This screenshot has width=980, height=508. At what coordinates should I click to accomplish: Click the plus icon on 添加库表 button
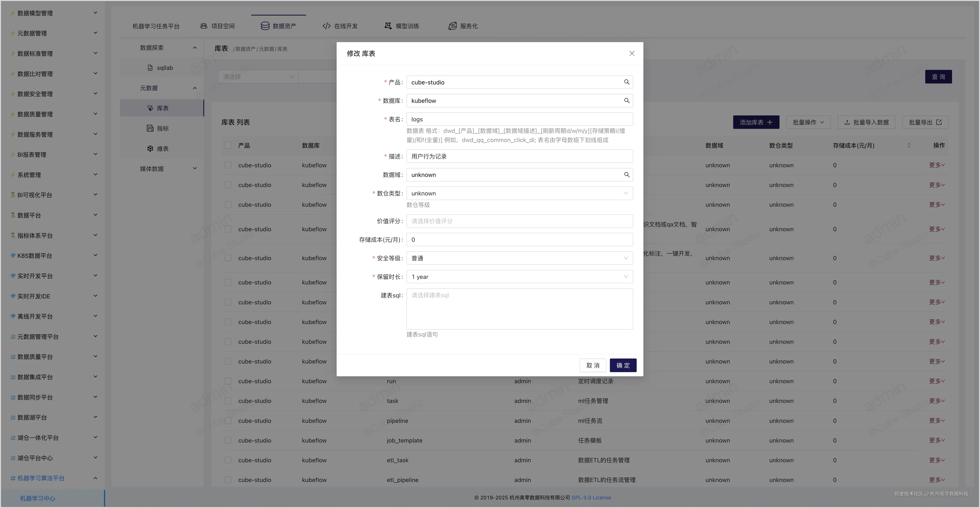tap(771, 122)
